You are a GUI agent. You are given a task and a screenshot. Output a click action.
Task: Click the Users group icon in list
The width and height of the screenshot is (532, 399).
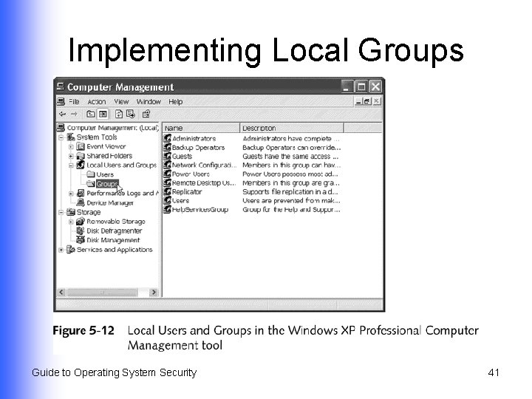[167, 200]
